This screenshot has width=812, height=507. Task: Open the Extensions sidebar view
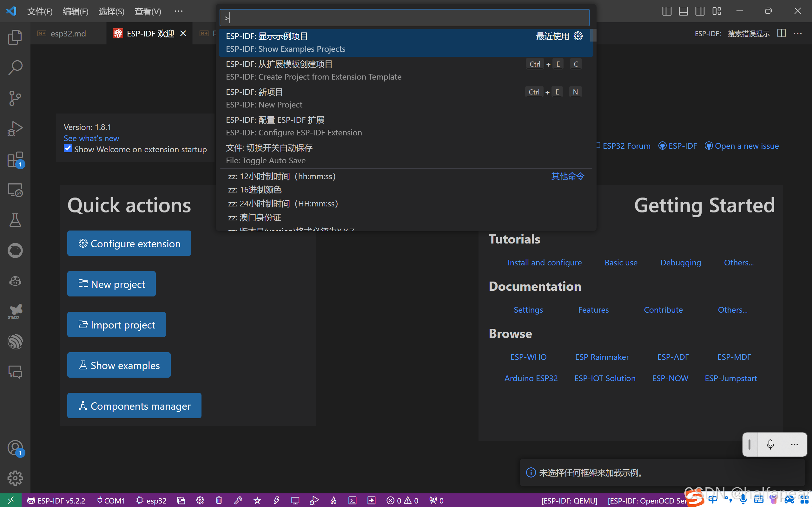pos(15,159)
